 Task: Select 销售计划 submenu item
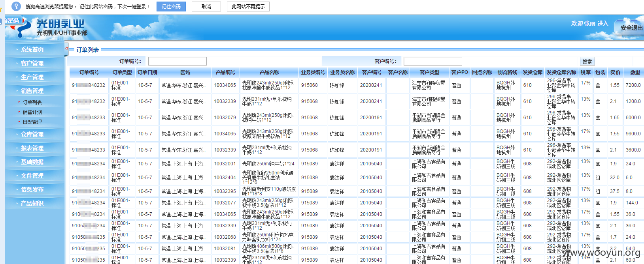32,112
